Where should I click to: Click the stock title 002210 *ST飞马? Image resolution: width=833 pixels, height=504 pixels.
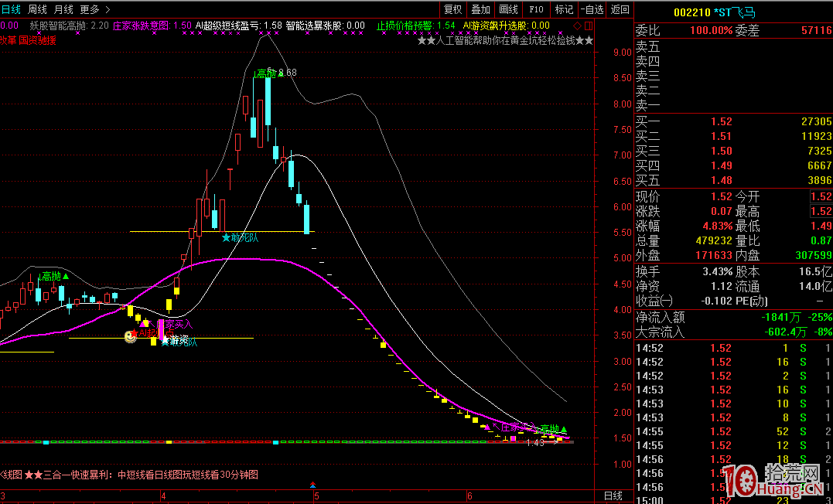(714, 12)
